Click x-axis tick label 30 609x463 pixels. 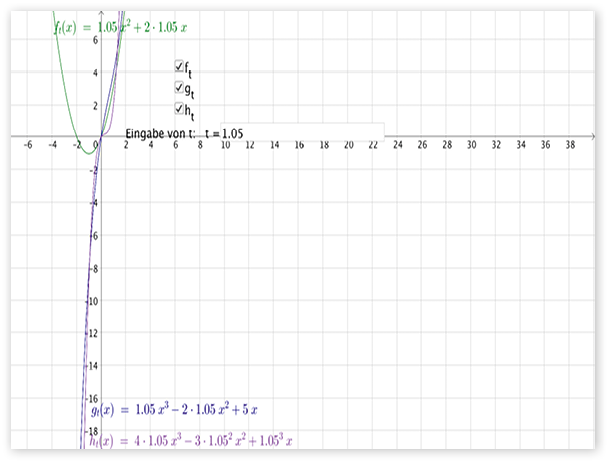point(472,145)
